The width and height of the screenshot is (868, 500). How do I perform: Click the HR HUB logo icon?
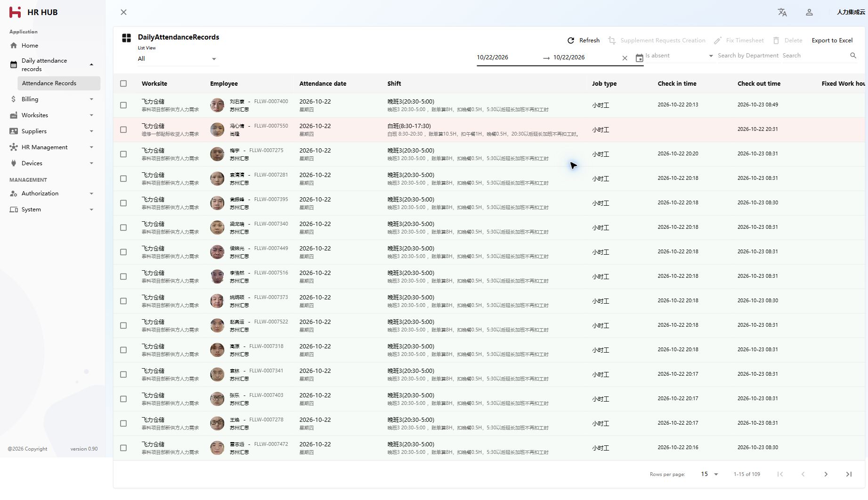[15, 12]
